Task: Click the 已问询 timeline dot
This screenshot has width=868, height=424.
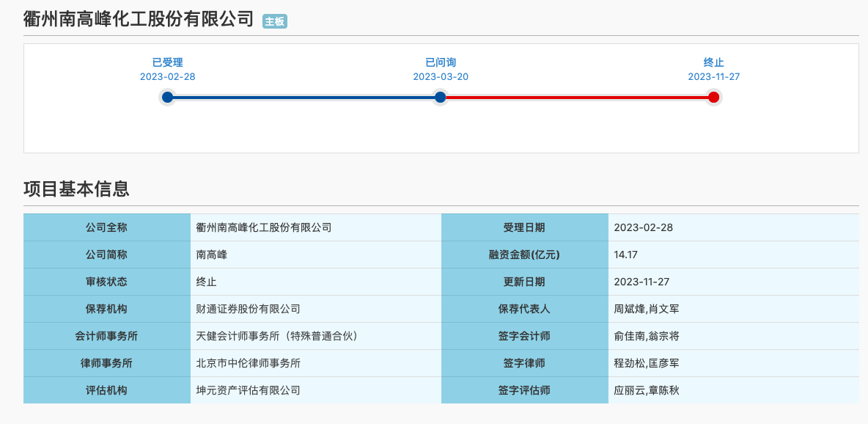Action: (440, 97)
